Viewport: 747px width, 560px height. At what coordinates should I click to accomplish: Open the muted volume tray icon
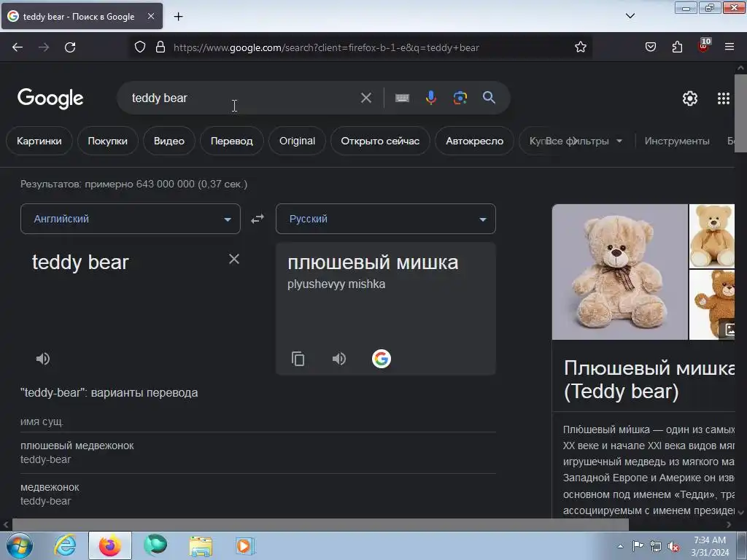(673, 546)
